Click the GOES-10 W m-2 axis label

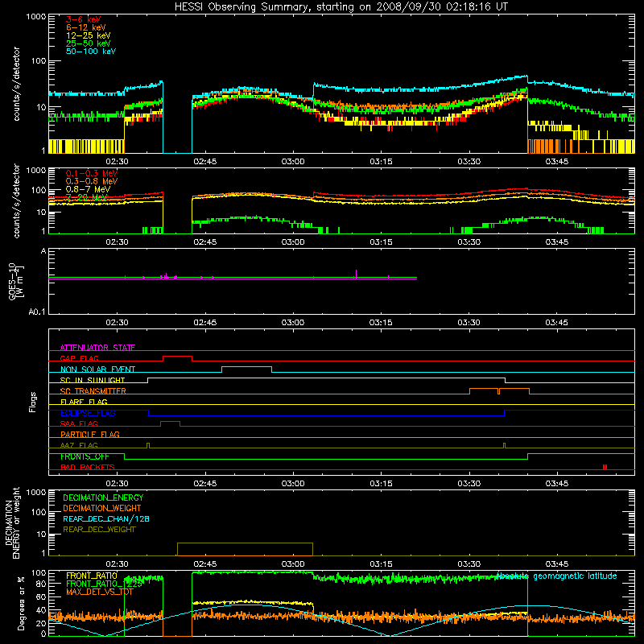point(16,281)
